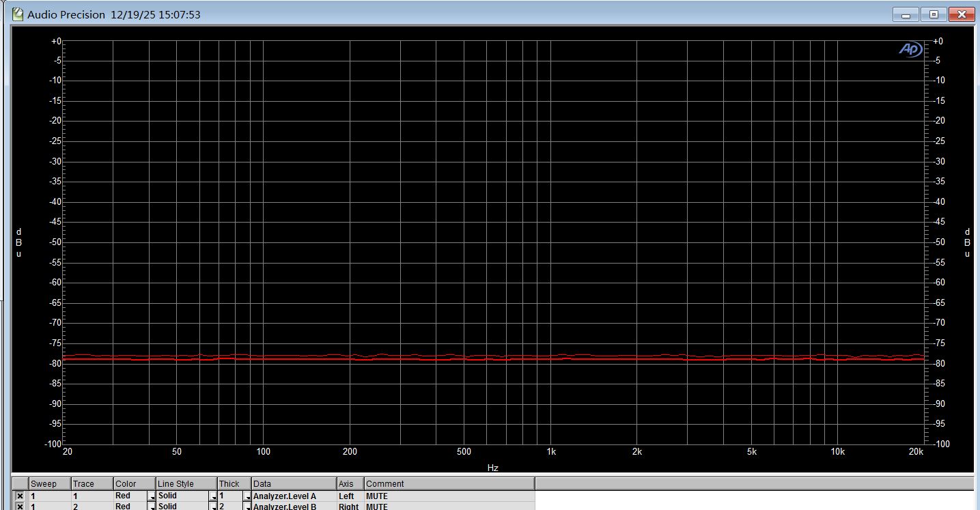The height and width of the screenshot is (510, 980).
Task: Click the Trace column header
Action: (92, 483)
